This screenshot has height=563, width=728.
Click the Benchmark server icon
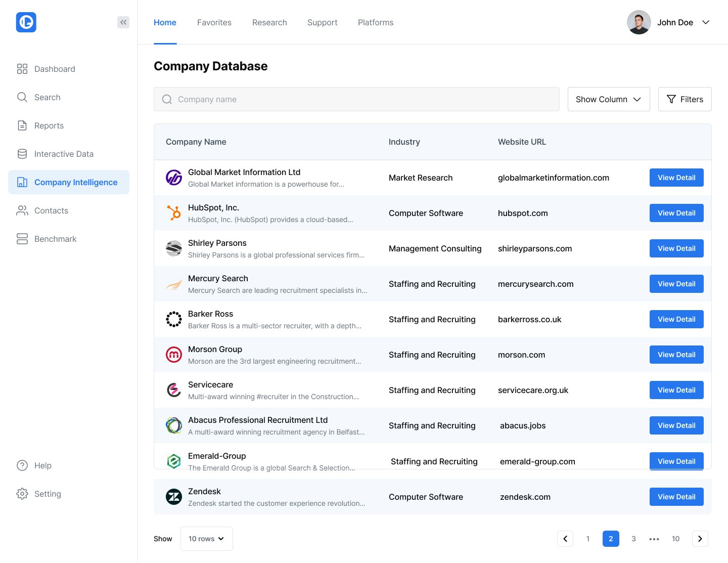click(22, 239)
